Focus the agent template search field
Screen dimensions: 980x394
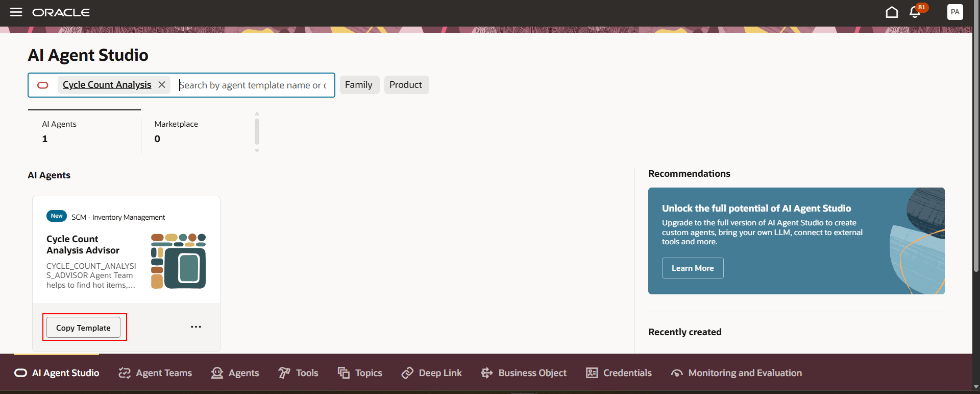(253, 85)
